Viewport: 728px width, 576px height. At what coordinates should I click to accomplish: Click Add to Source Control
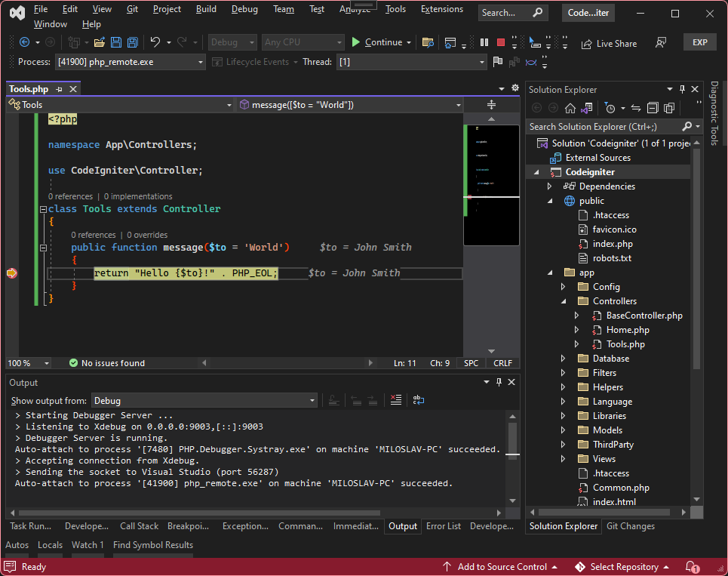coord(501,567)
